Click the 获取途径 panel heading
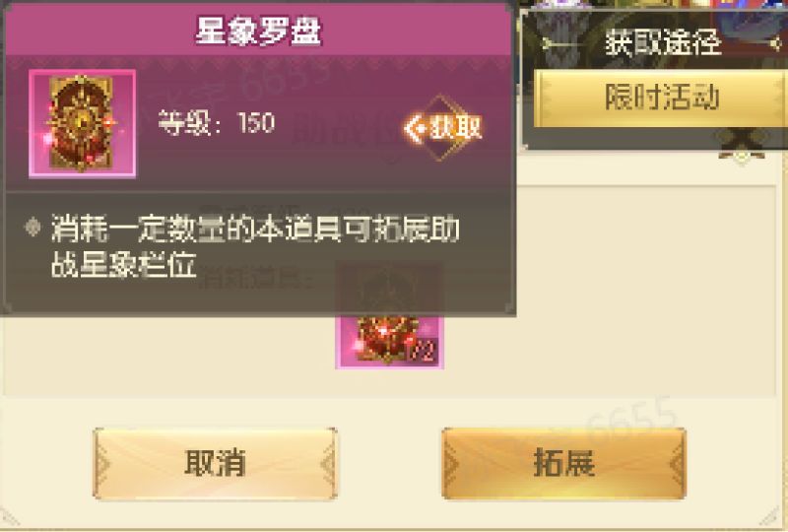The height and width of the screenshot is (532, 788). click(x=663, y=43)
